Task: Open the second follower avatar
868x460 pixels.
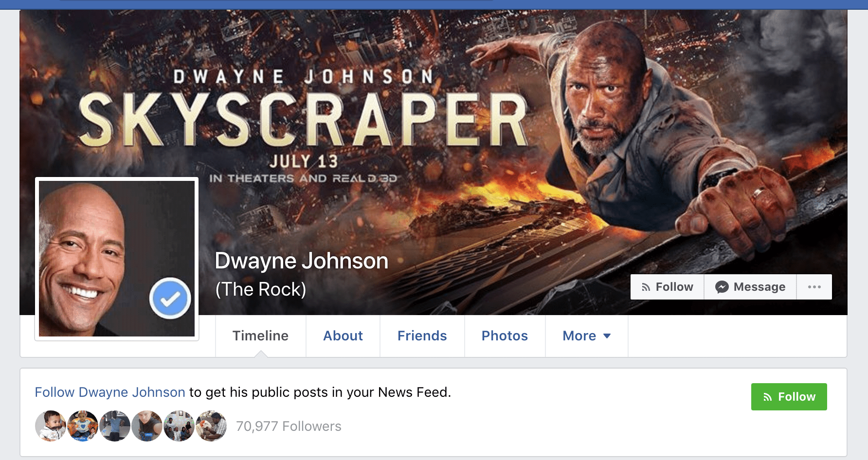Action: (83, 426)
